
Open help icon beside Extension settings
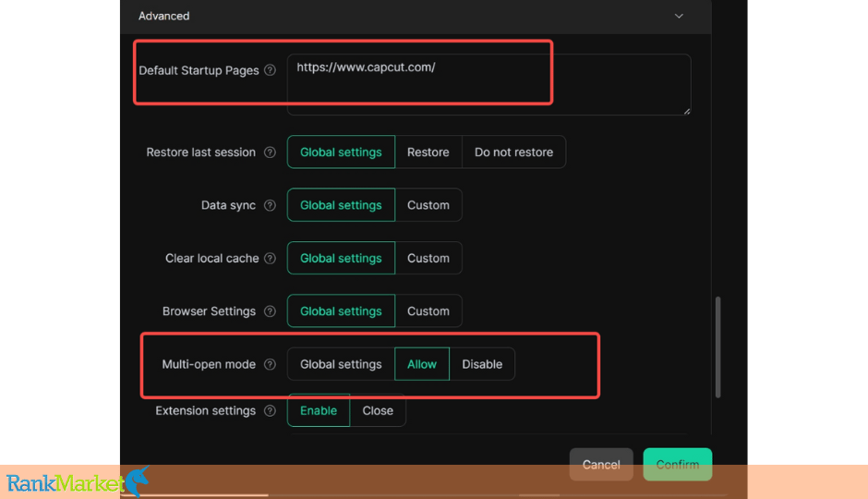(x=270, y=411)
